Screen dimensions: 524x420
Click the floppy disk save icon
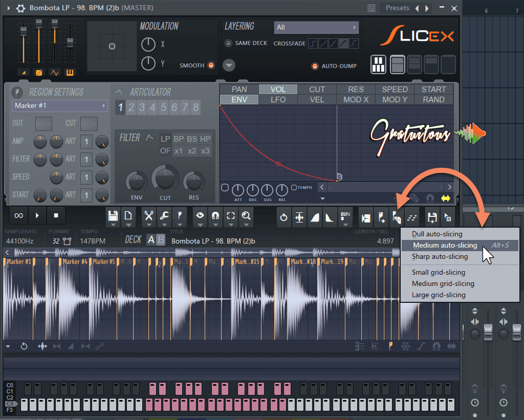tap(113, 216)
